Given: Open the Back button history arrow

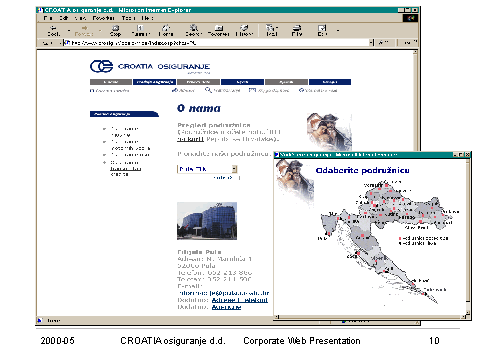Looking at the screenshot, I should click(x=69, y=31).
